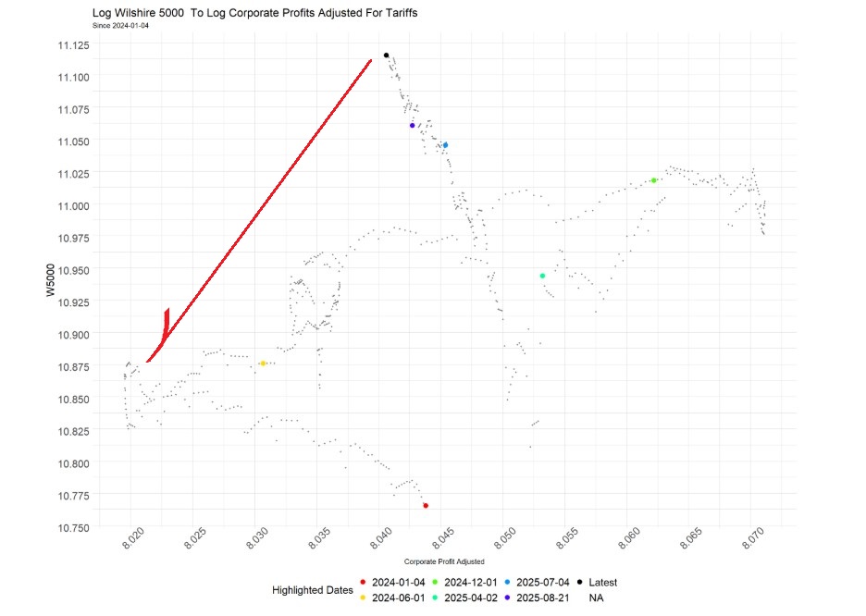Click the legend label 2025-07-04
This screenshot has height=616, width=866.
click(x=543, y=583)
